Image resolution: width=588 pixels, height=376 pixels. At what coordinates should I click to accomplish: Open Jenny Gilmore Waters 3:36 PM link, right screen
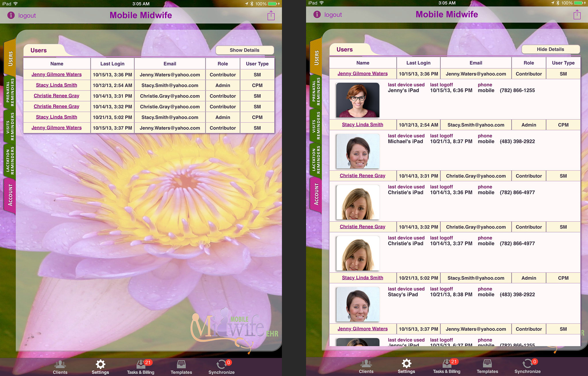pos(363,74)
